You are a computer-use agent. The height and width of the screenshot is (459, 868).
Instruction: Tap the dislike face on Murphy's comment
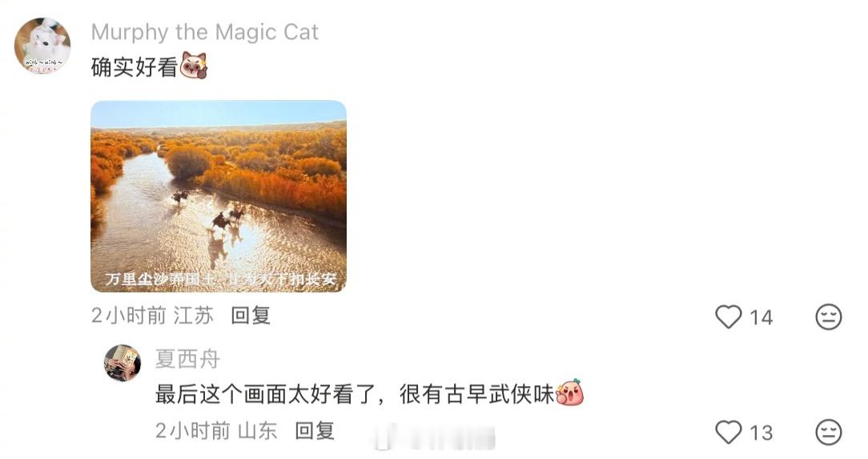[828, 317]
